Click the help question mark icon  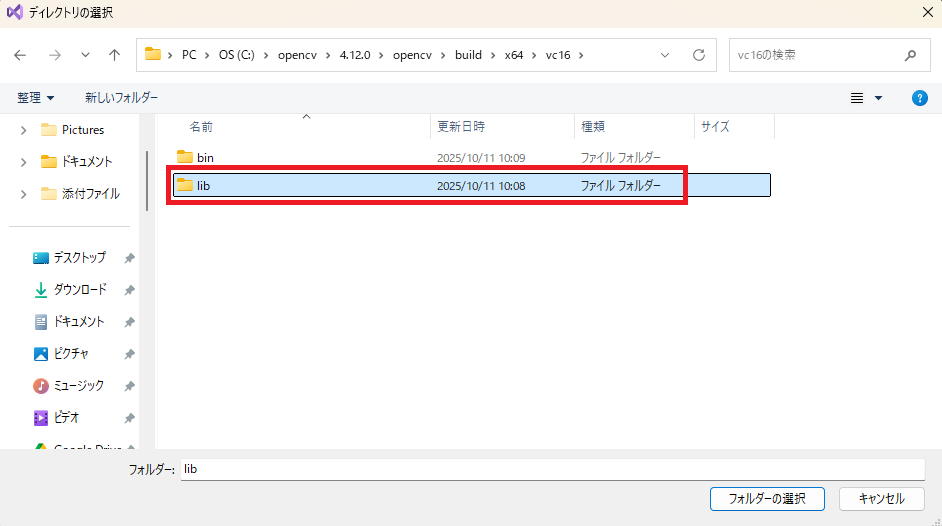920,98
